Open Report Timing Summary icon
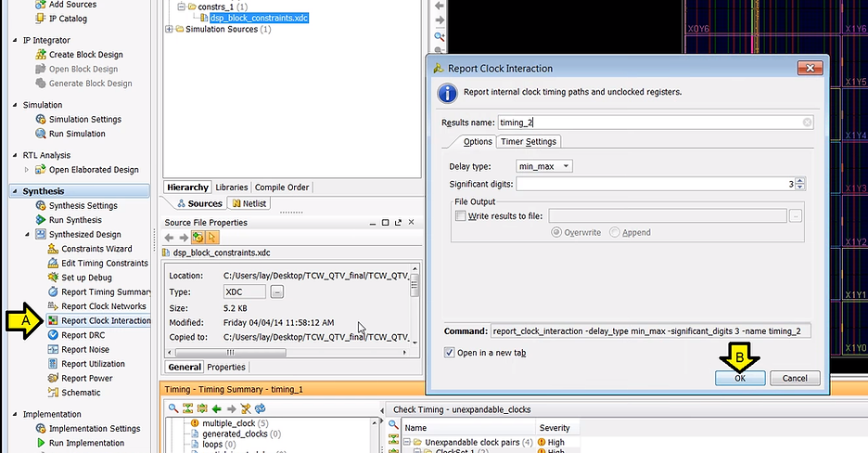 coord(53,291)
